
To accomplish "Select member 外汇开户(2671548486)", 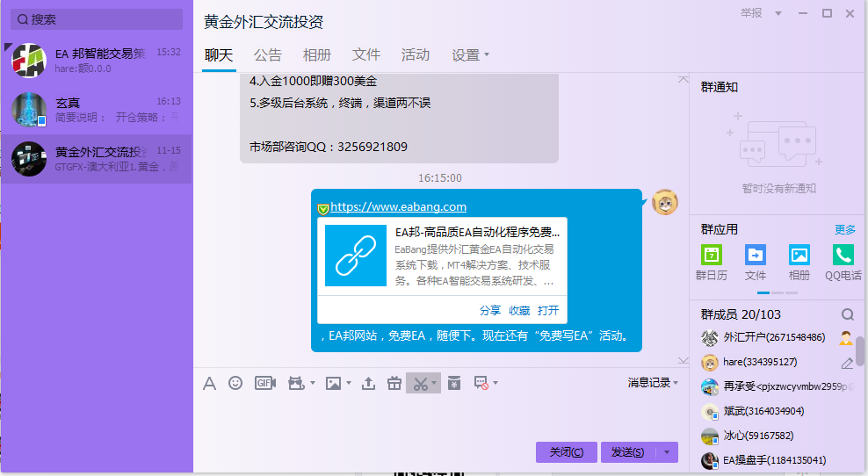I will tap(774, 337).
